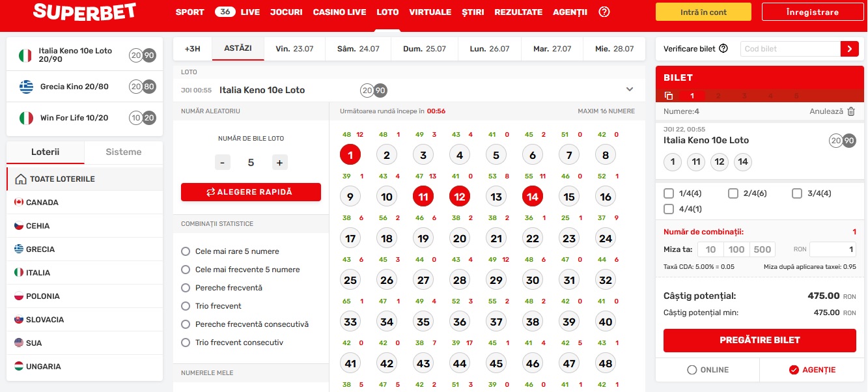Click the Cod bilet input field
The image size is (868, 392).
pyautogui.click(x=790, y=49)
